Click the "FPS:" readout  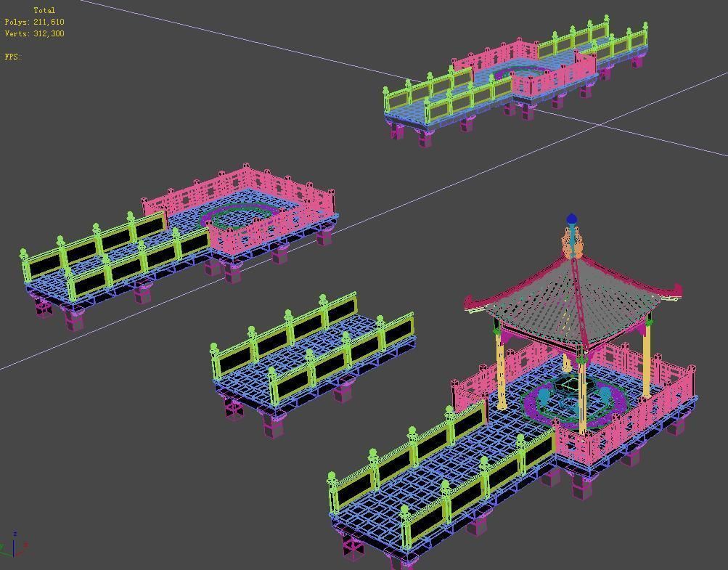coord(13,57)
